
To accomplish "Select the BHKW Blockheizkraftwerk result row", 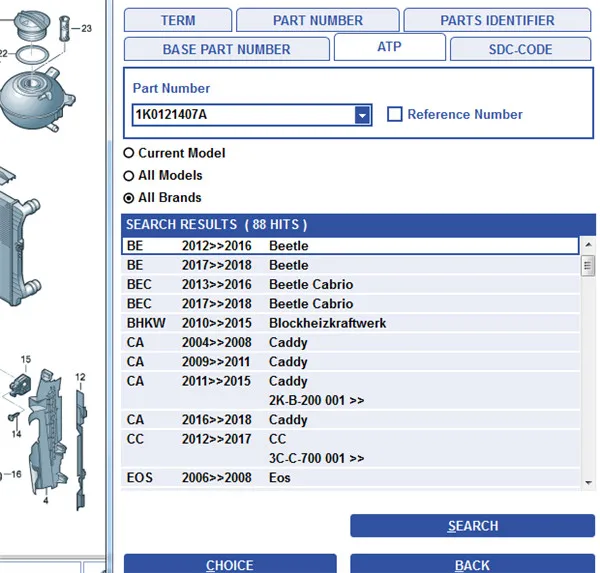I will tap(350, 323).
